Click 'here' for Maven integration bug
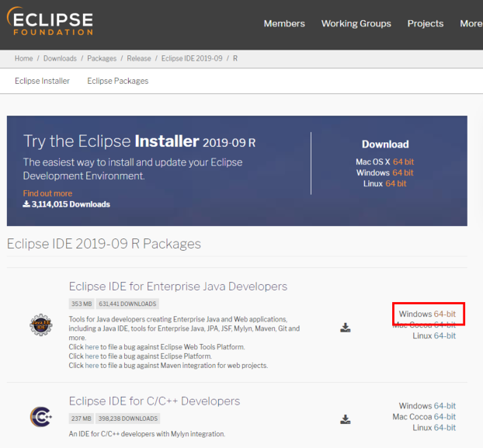The image size is (483, 448). 92,366
